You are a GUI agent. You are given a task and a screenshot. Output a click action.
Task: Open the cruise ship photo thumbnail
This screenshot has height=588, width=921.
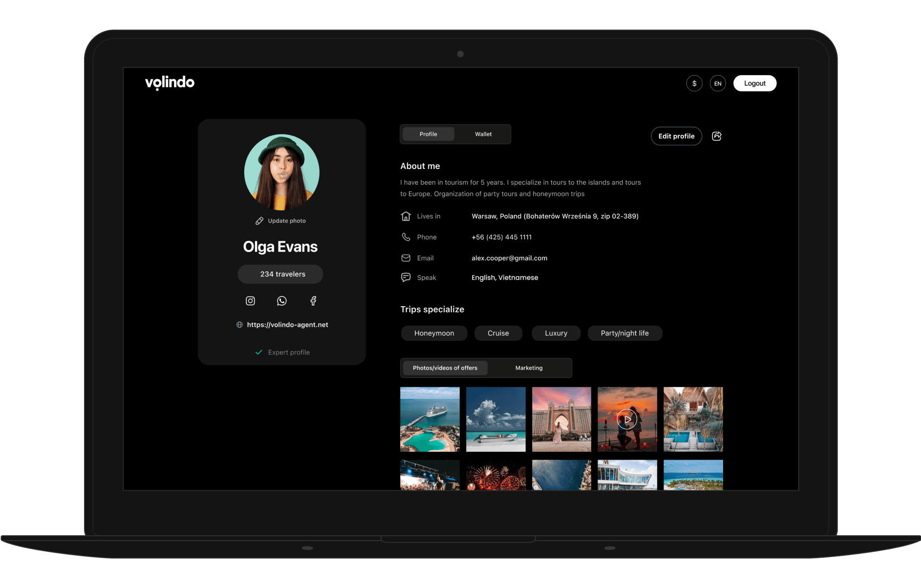tap(429, 419)
